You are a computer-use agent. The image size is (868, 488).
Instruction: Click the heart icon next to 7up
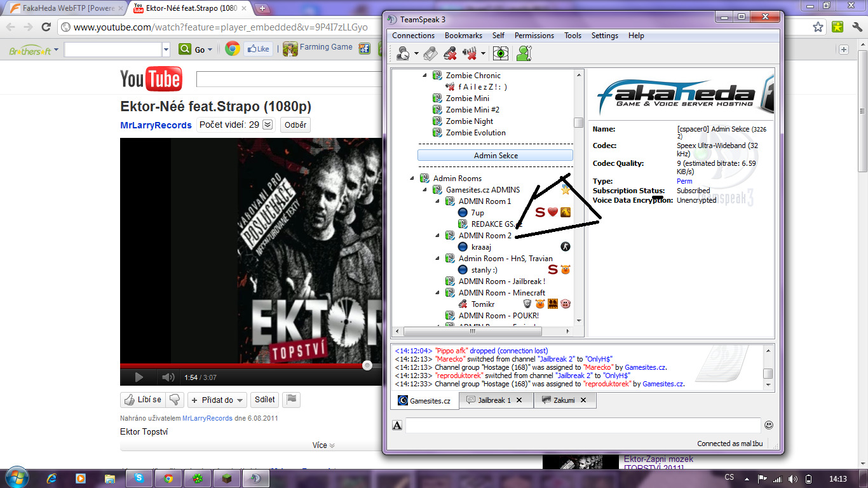click(x=552, y=212)
